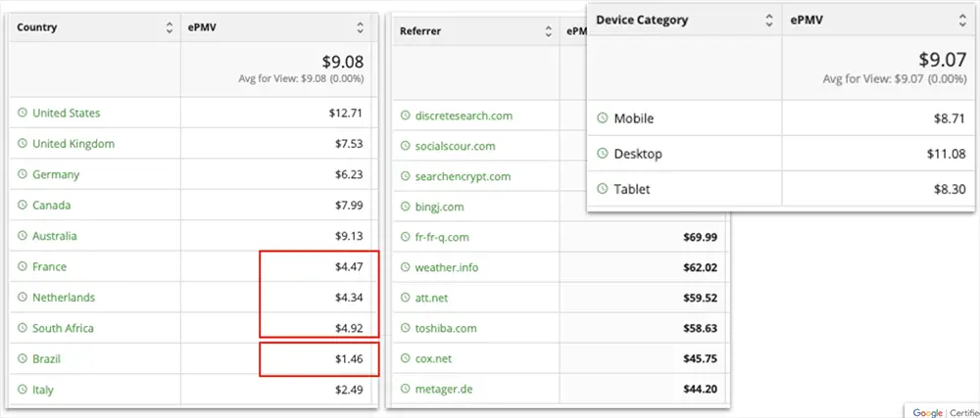Viewport: 980px width, 418px height.
Task: Open the South Africa country link
Action: click(63, 328)
